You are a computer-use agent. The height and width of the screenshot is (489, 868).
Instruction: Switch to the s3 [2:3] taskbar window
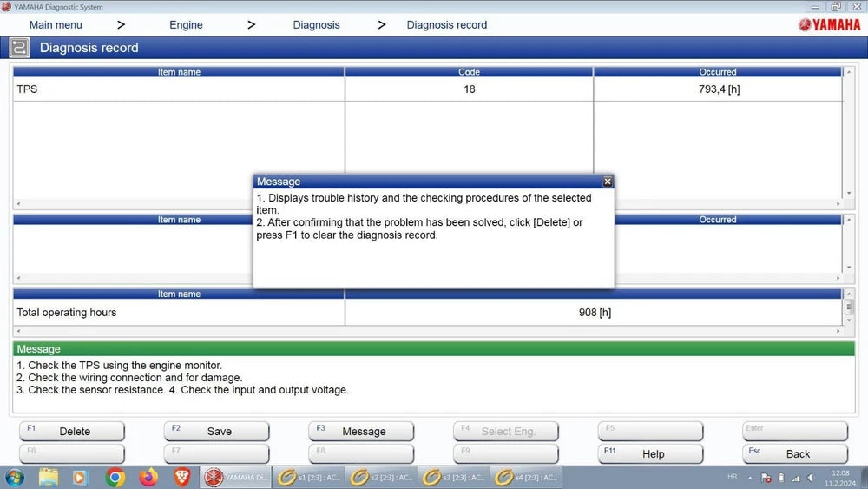[453, 477]
